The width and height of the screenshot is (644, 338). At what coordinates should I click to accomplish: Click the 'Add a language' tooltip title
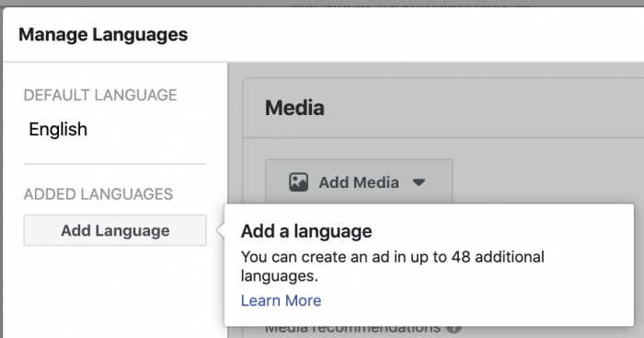[x=306, y=231]
